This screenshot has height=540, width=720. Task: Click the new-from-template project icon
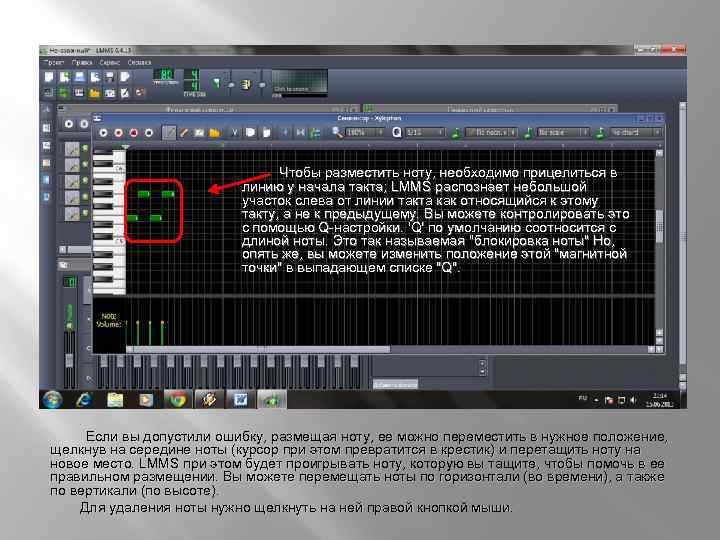click(64, 77)
